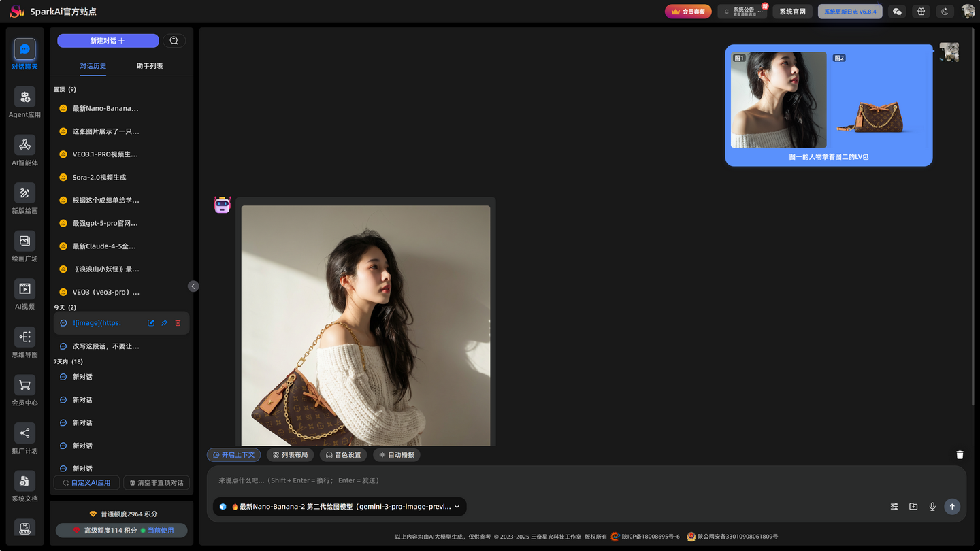Image resolution: width=980 pixels, height=551 pixels.
Task: Open 绘画广场 in the sidebar
Action: pyautogui.click(x=24, y=247)
